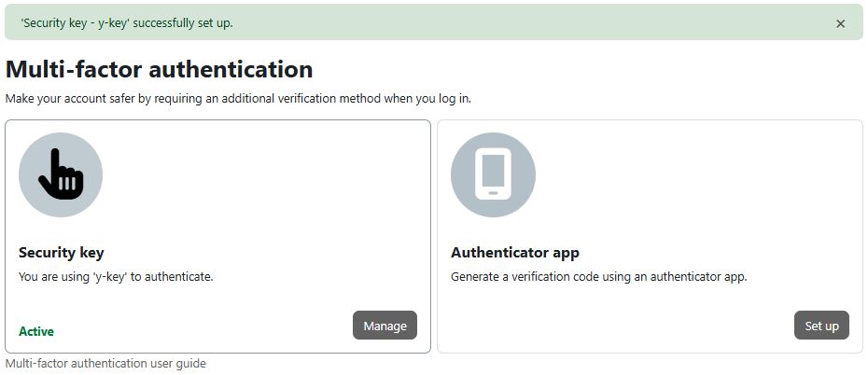
Task: Click the Authenticator app phone icon
Action: tap(493, 174)
